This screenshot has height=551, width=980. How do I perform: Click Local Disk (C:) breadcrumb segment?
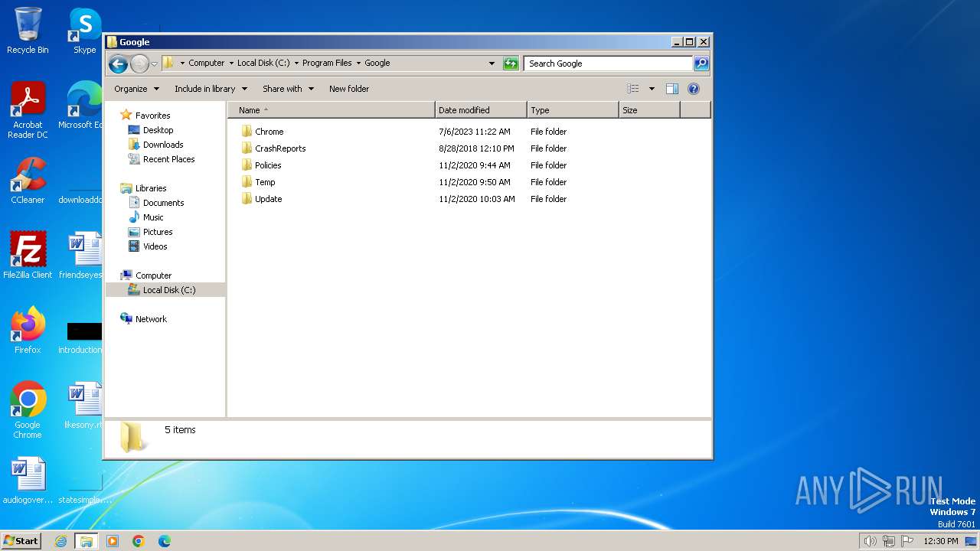[x=263, y=64]
